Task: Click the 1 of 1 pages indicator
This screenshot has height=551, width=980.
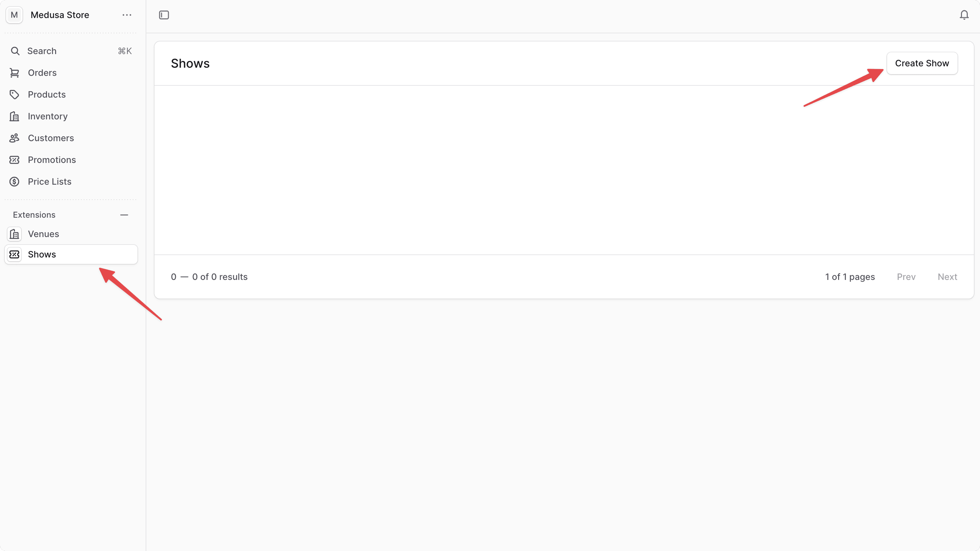Action: [x=850, y=277]
